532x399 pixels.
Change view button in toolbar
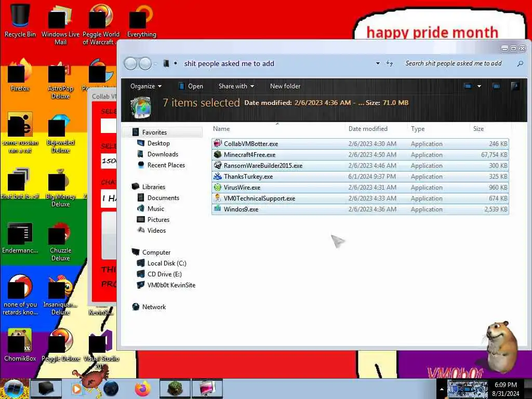468,86
